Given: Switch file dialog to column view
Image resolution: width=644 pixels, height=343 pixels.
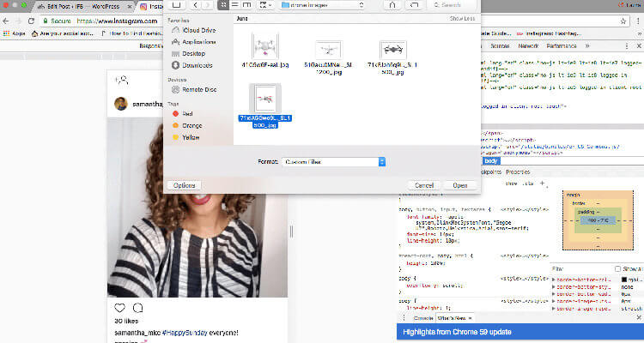Looking at the screenshot, I should [248, 5].
